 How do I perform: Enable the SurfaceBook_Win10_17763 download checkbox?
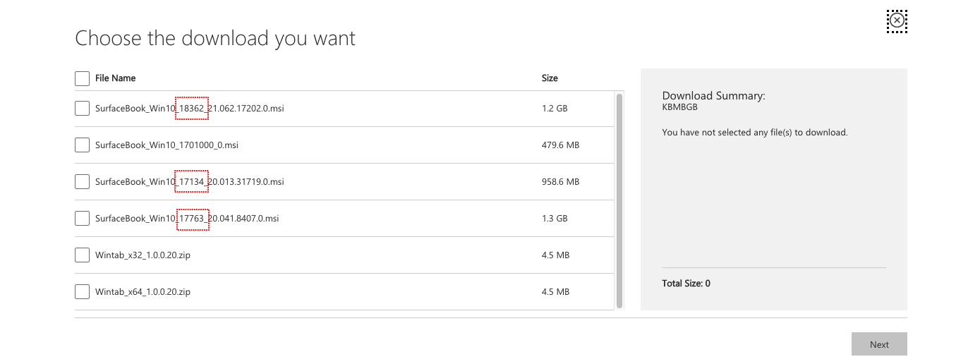(82, 219)
